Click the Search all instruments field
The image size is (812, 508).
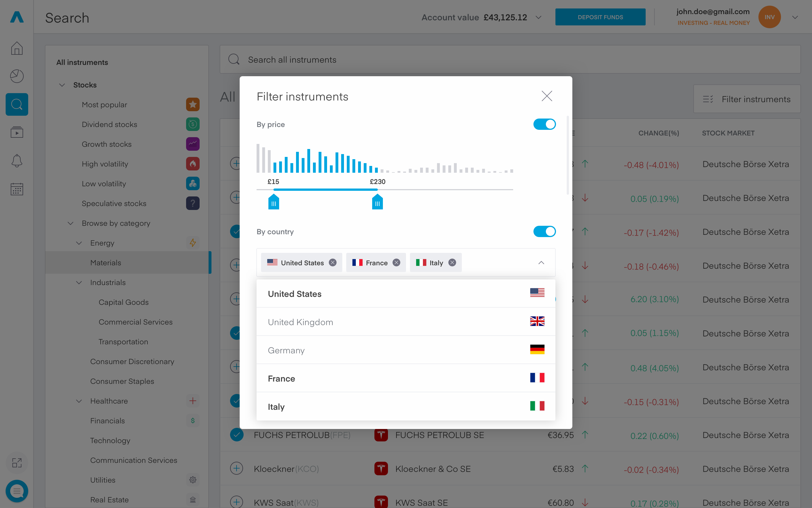pyautogui.click(x=510, y=60)
